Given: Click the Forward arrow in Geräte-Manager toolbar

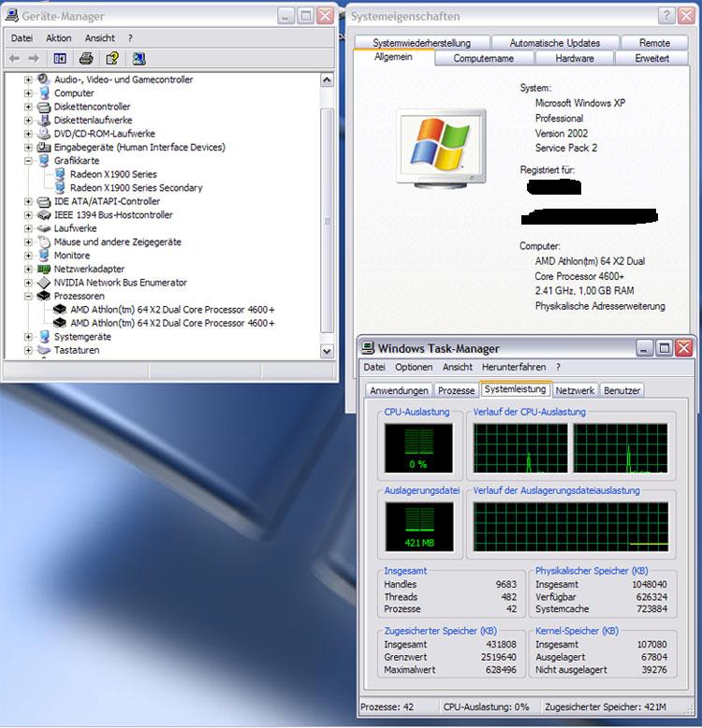Looking at the screenshot, I should pos(34,59).
